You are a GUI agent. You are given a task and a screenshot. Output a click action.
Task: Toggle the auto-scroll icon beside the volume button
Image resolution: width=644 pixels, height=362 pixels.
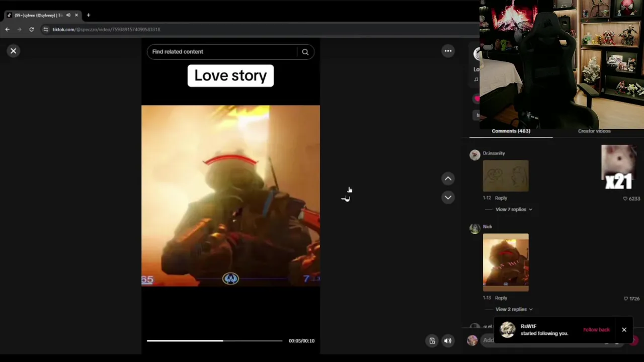click(432, 341)
